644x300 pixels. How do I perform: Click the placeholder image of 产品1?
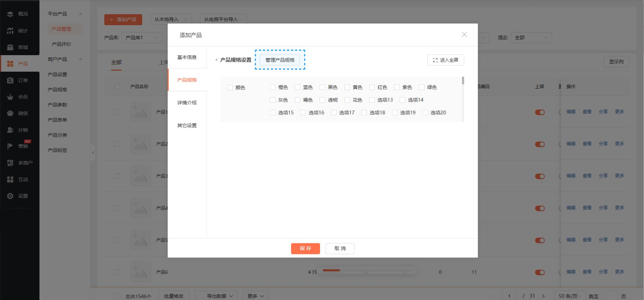tap(141, 112)
